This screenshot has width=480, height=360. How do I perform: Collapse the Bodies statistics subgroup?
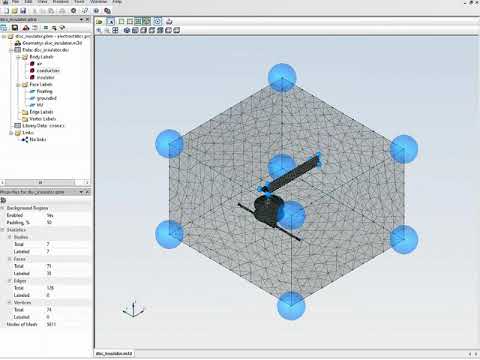click(x=10, y=237)
